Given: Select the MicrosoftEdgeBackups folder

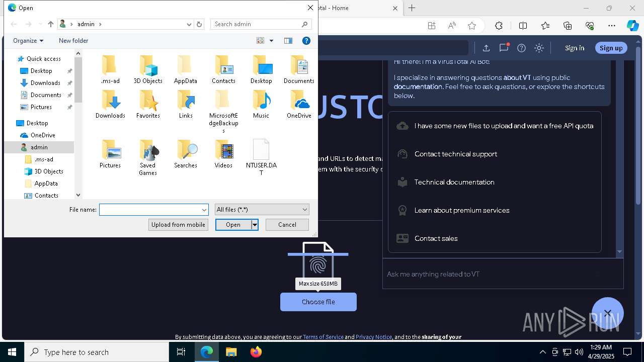Looking at the screenshot, I should [223, 112].
